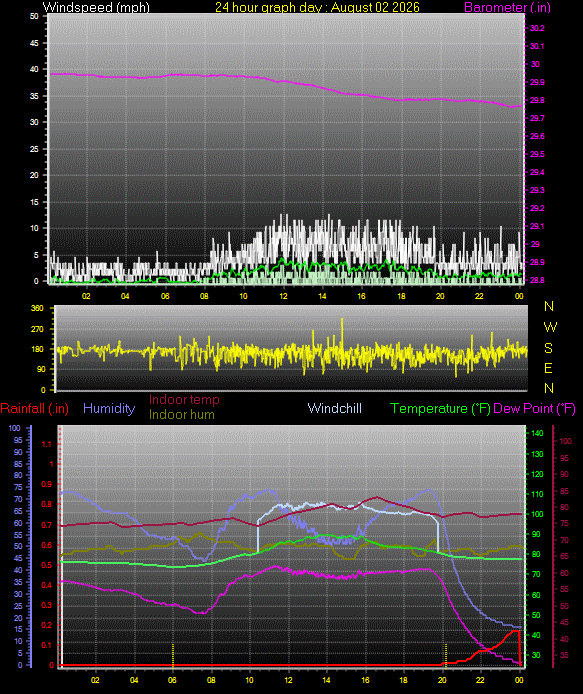Click the 'Windspeed (mph)' axis title
The height and width of the screenshot is (694, 583).
click(x=96, y=7)
